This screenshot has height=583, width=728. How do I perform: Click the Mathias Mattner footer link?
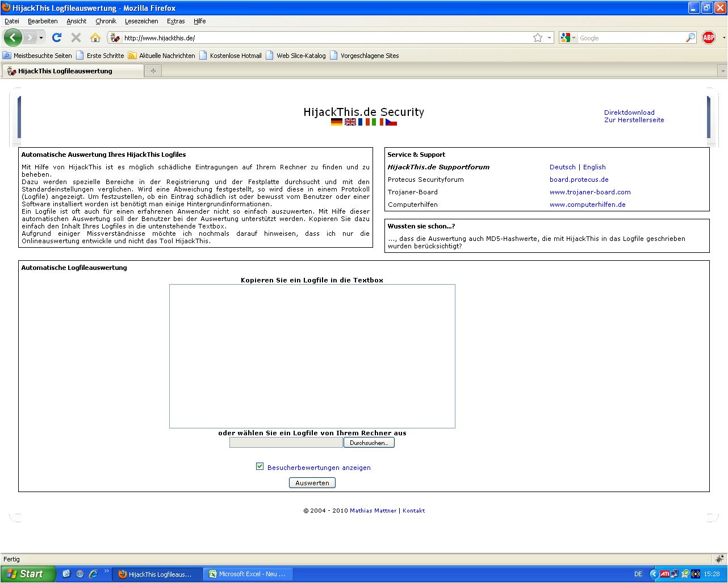tap(373, 510)
